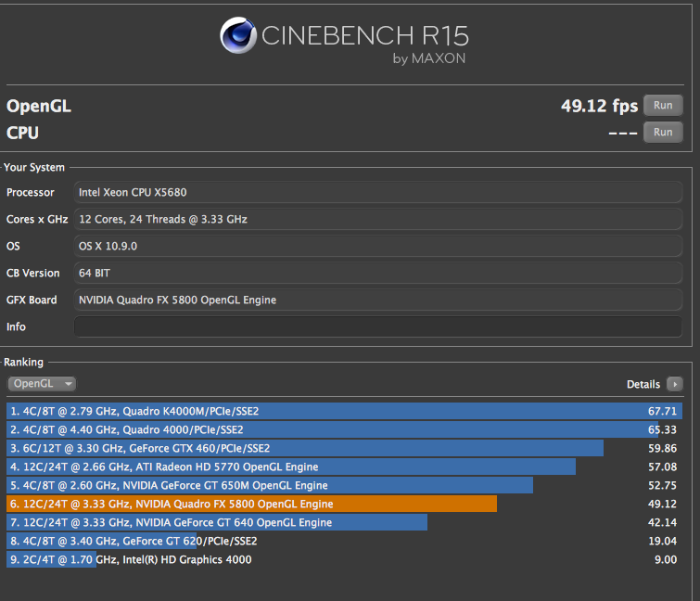Image resolution: width=700 pixels, height=601 pixels.
Task: Select ranking row 9 Intel HD Graphics 4000
Action: pos(344,559)
